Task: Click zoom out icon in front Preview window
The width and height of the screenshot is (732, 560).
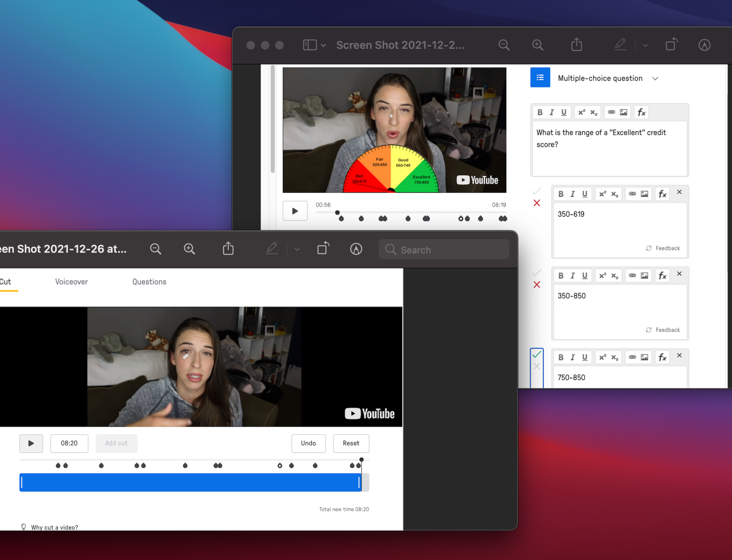Action: pos(155,249)
